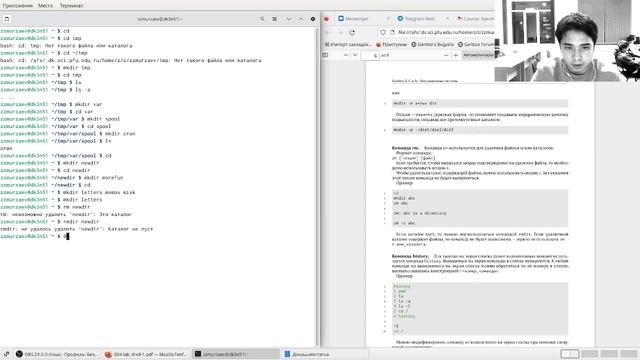The width and height of the screenshot is (640, 360).
Task: Switch to OBS window in taskbar
Action: pyautogui.click(x=57, y=354)
